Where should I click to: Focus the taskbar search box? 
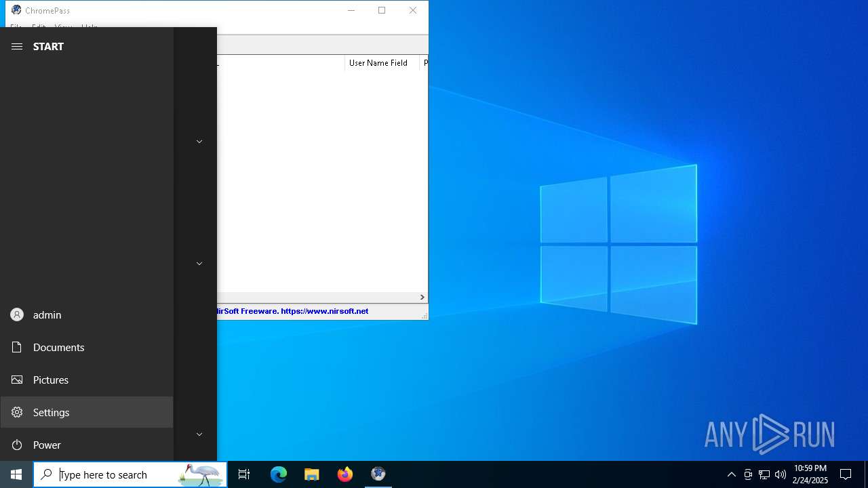(130, 474)
